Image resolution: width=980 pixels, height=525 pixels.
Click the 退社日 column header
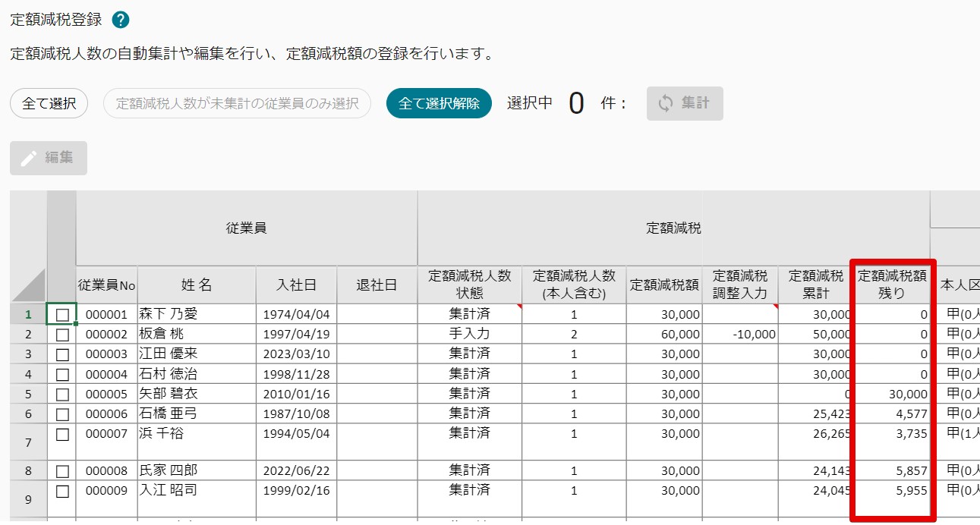[x=377, y=285]
